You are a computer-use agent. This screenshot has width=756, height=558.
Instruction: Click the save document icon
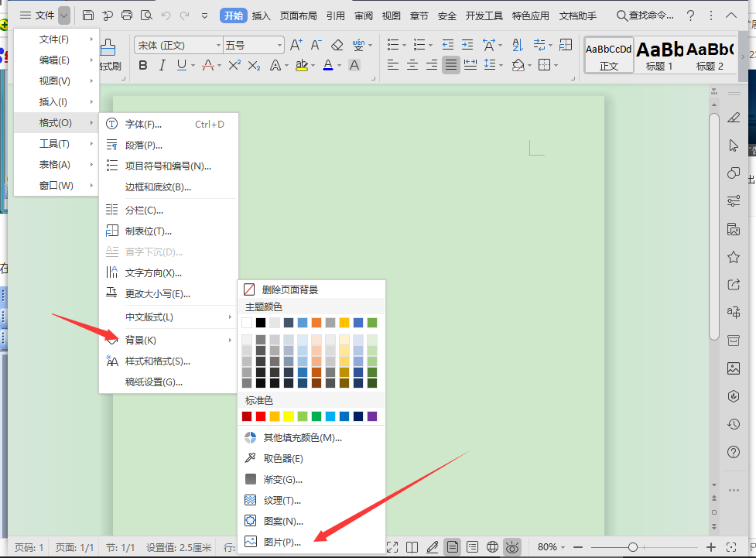click(88, 15)
